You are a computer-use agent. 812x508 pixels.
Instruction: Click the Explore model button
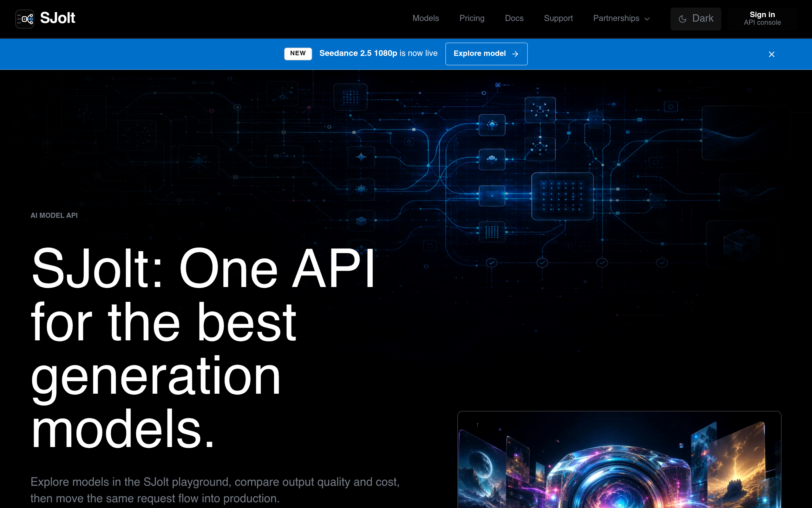(486, 54)
